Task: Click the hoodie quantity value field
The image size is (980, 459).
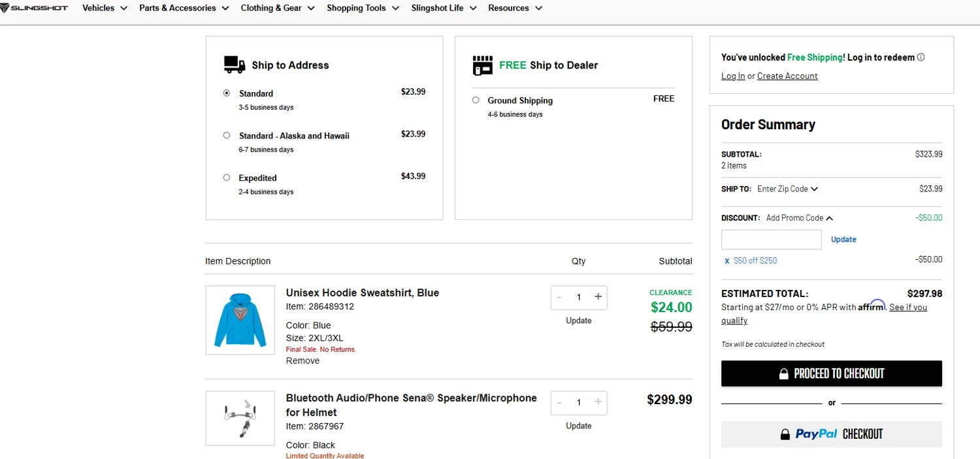Action: pyautogui.click(x=579, y=297)
